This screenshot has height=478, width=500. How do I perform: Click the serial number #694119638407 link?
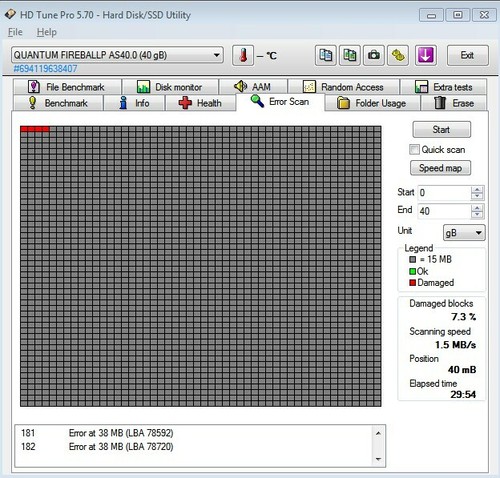pyautogui.click(x=45, y=69)
